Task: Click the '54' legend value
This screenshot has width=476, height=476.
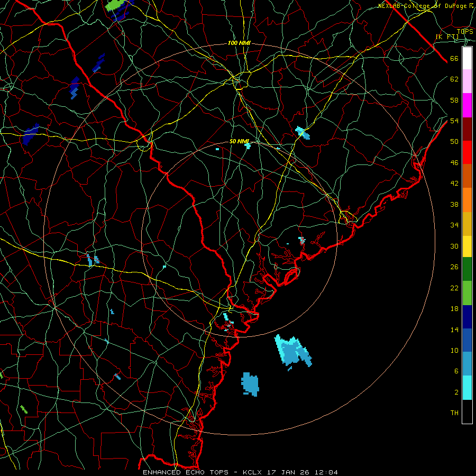Action: (454, 121)
